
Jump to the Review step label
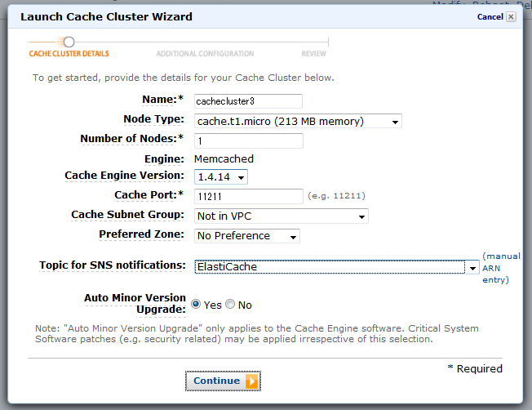click(x=314, y=54)
